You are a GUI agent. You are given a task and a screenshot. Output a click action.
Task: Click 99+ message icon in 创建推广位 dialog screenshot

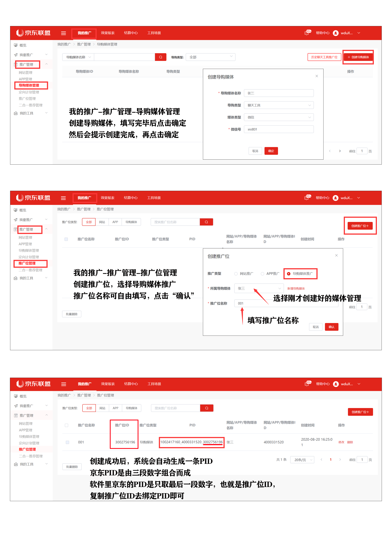308,198
